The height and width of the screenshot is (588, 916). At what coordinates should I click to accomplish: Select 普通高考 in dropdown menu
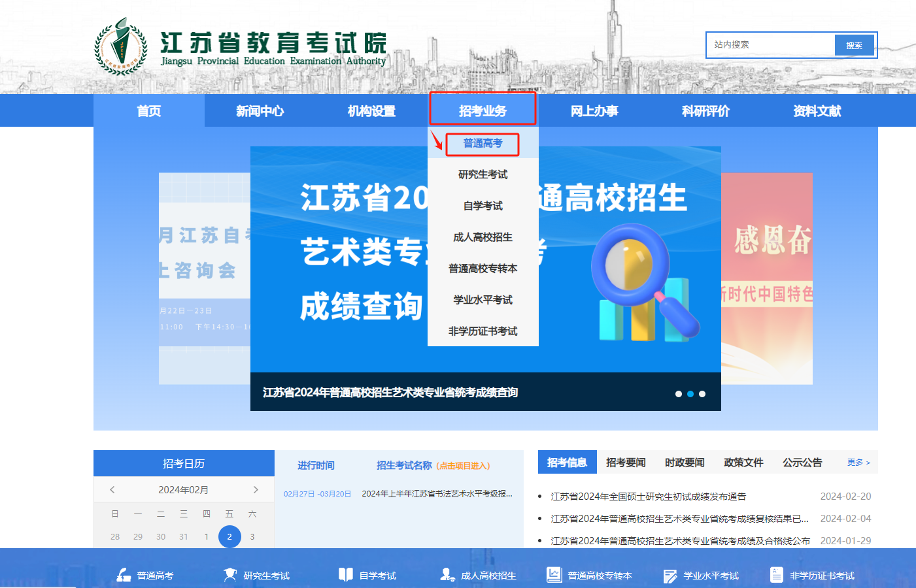(483, 143)
